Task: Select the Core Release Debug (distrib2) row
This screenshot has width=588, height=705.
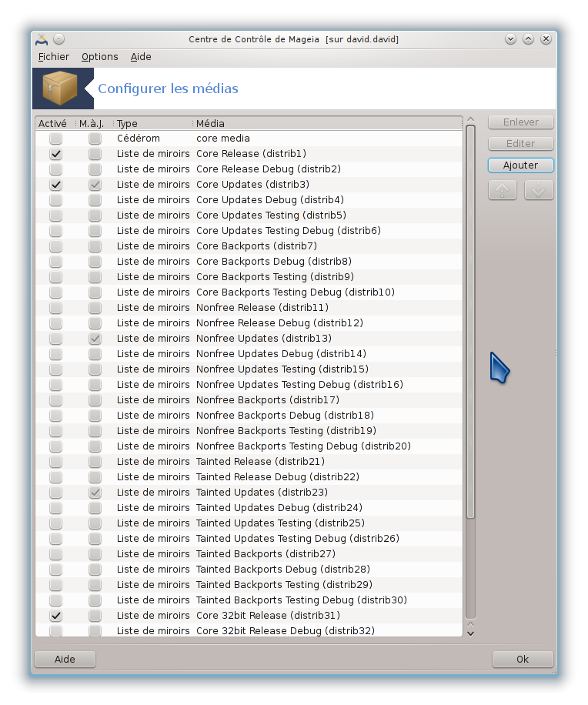Action: 249,169
